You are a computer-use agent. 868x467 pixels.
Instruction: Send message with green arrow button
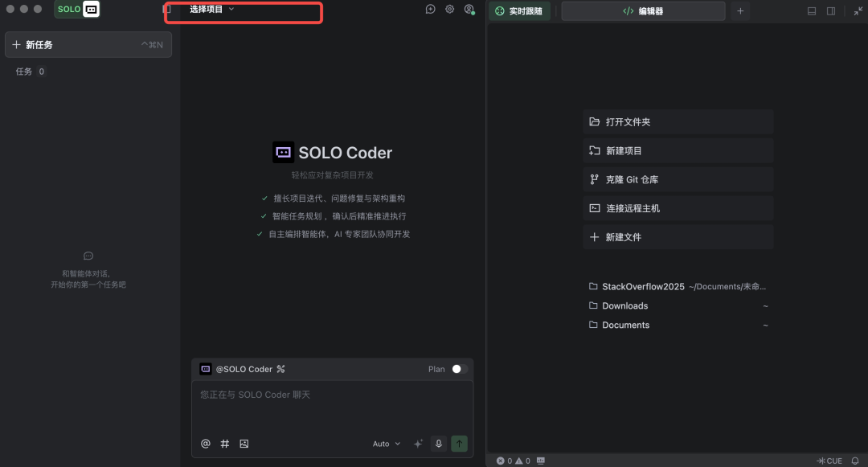point(459,444)
